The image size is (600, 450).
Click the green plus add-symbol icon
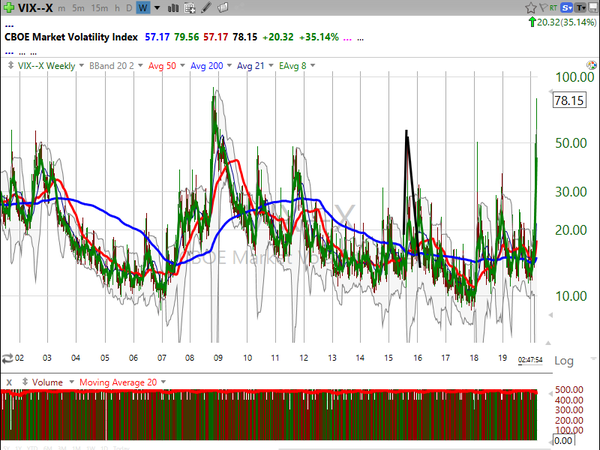pyautogui.click(x=8, y=7)
